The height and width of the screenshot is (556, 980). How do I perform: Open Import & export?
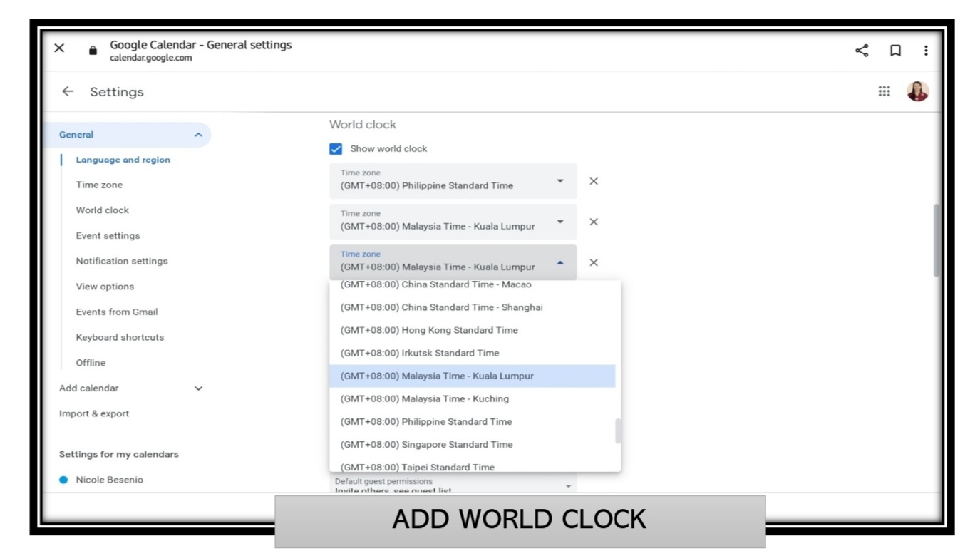pyautogui.click(x=94, y=413)
